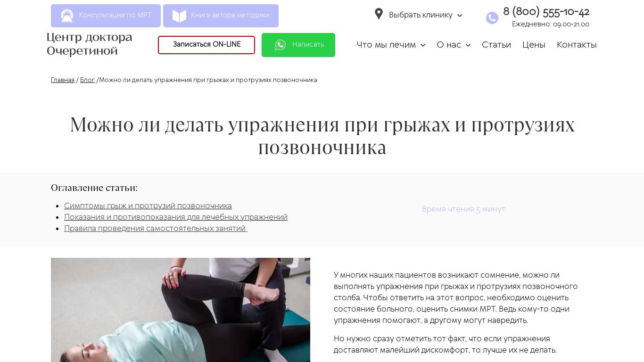Go to the Контакты page
Viewport: 644px width, 362px height.
(x=577, y=45)
